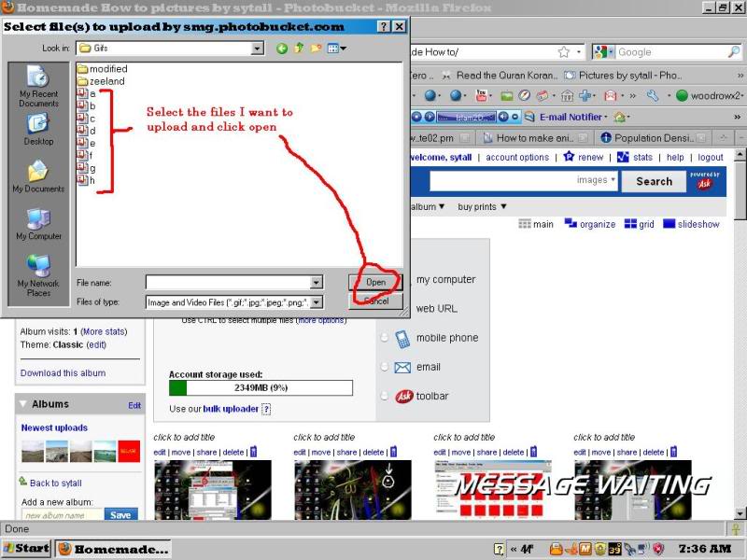Image resolution: width=747 pixels, height=560 pixels.
Task: Select the 'mobile phone' upload radio button
Action: tap(385, 338)
